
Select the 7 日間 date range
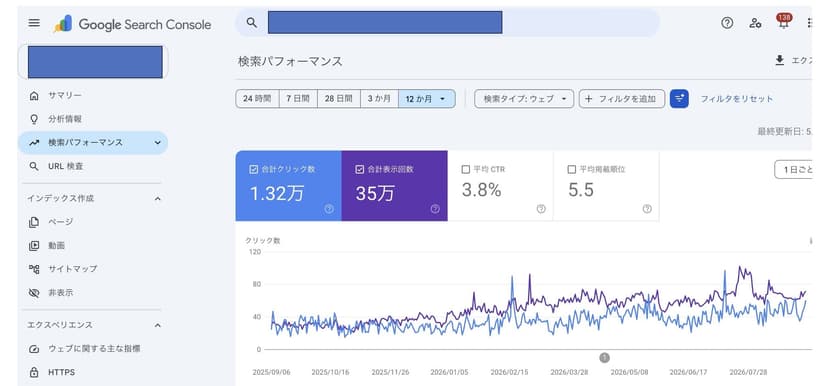point(298,99)
